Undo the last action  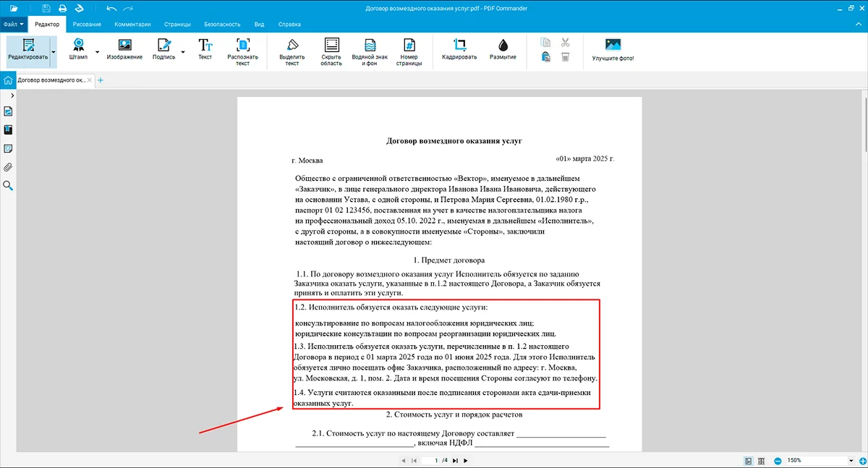point(111,8)
